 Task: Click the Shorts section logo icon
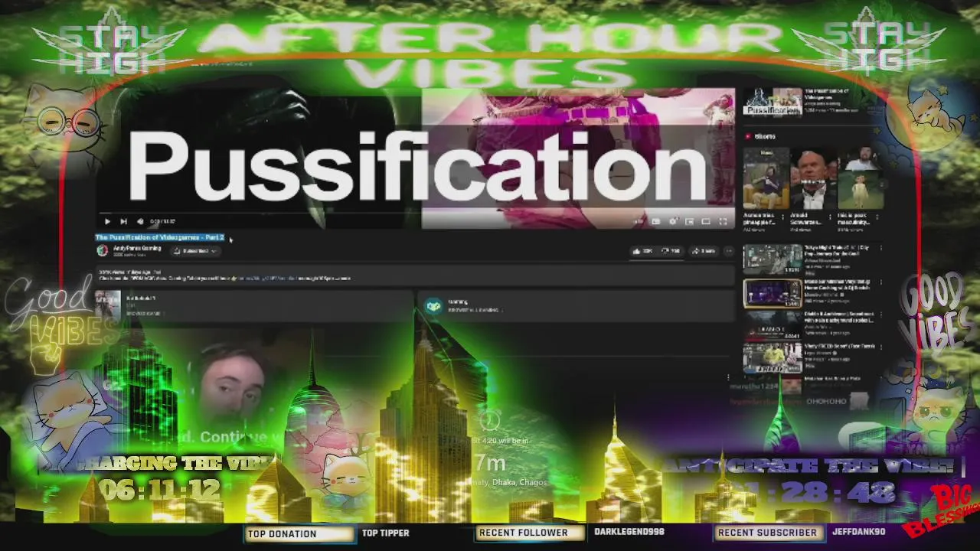point(749,136)
